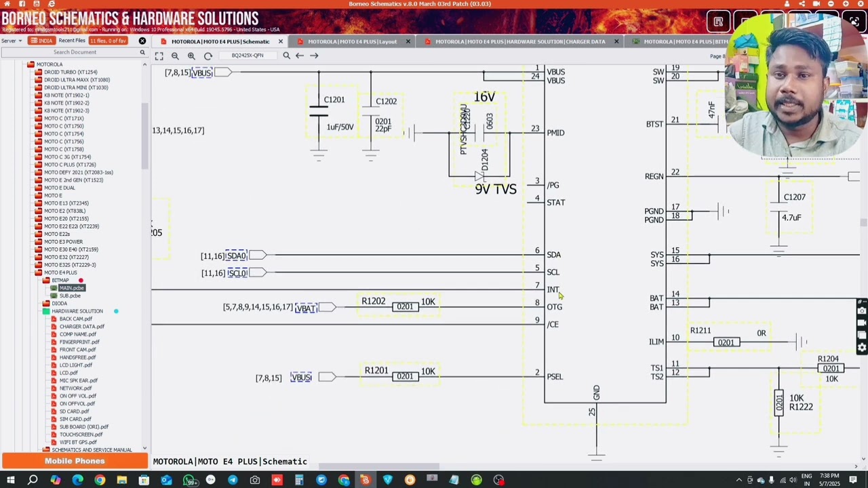Click the R1222 resistor label

(x=801, y=407)
